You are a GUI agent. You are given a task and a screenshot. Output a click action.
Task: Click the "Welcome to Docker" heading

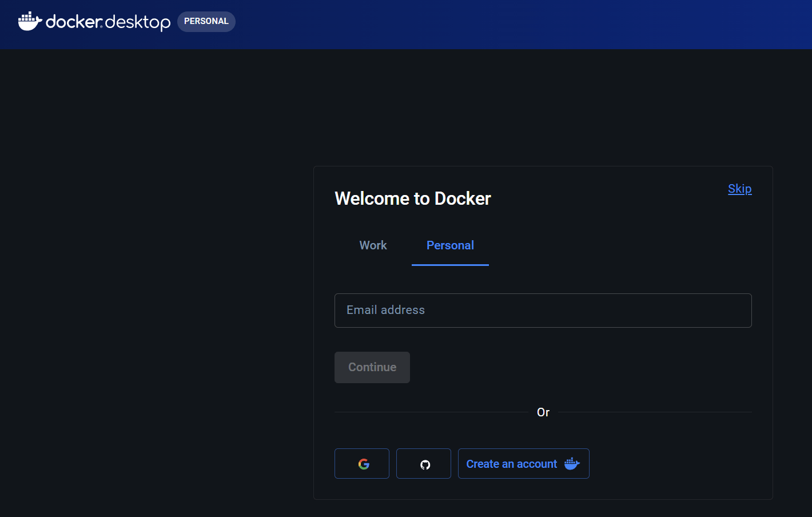tap(413, 198)
